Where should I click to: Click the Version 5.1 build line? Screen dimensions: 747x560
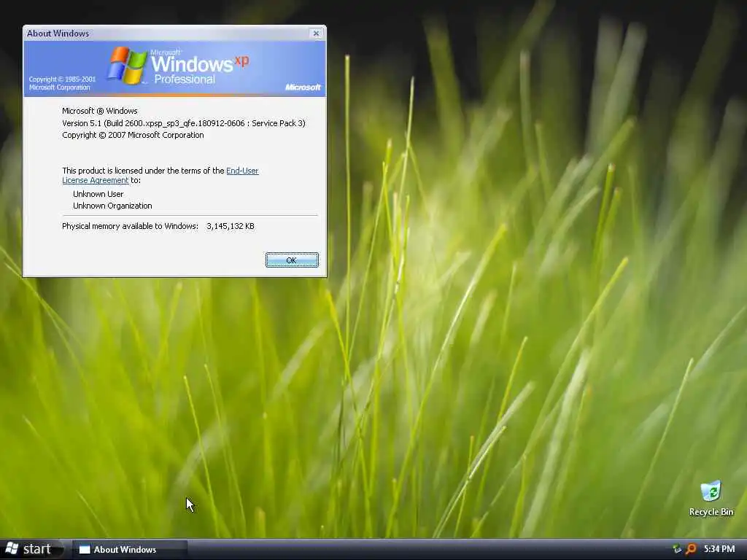point(183,123)
